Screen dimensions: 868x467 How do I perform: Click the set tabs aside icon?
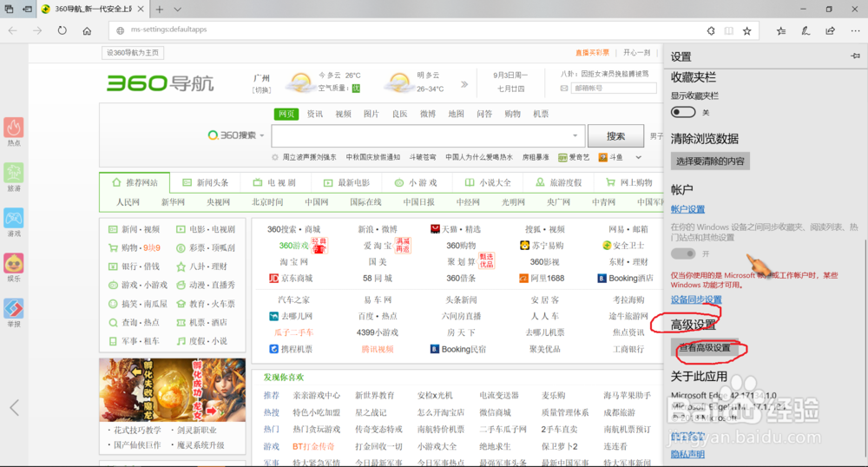(x=27, y=10)
